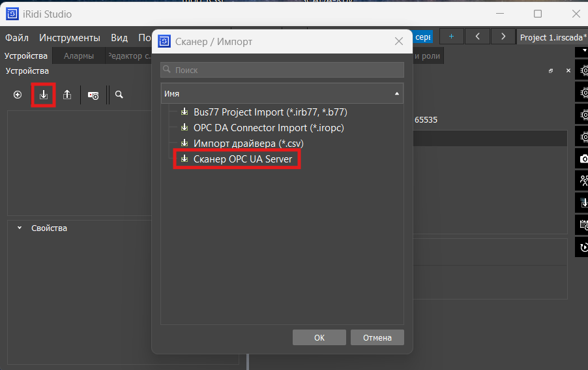
Task: Click the top gear icon in right sidebar
Action: (x=583, y=70)
